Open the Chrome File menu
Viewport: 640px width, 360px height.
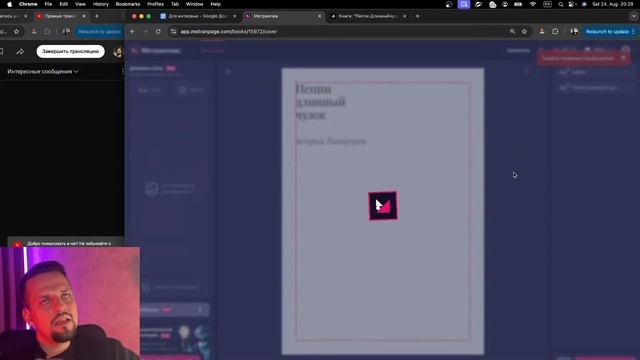[48, 4]
